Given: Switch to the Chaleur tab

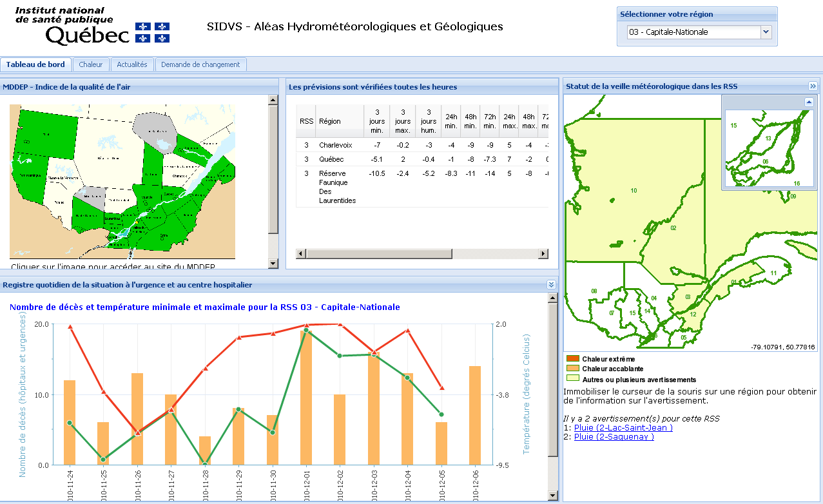Looking at the screenshot, I should click(91, 64).
